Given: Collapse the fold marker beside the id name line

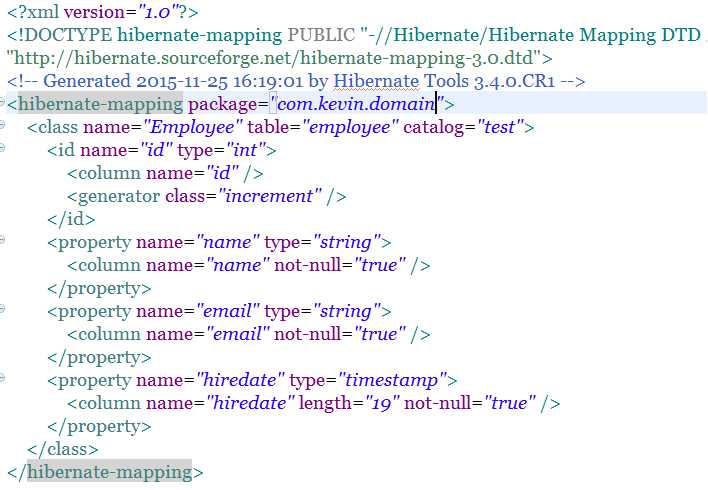Looking at the screenshot, I should (x=2, y=147).
